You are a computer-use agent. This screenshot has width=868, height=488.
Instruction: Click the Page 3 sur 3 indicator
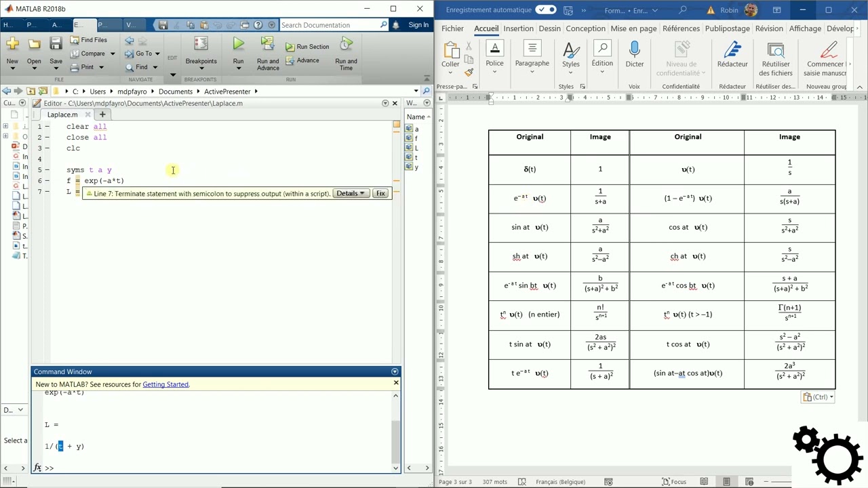click(x=455, y=482)
